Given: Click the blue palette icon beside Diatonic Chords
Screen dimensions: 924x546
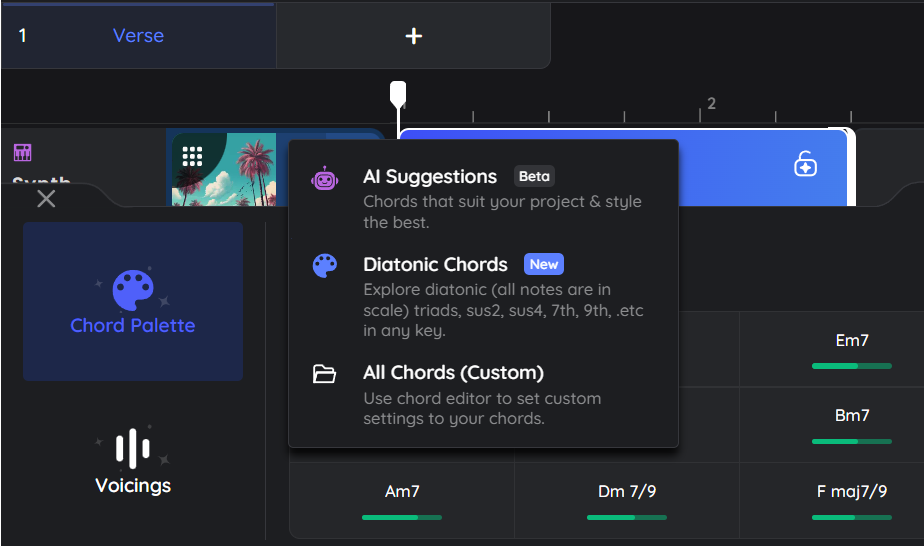Looking at the screenshot, I should coord(325,266).
